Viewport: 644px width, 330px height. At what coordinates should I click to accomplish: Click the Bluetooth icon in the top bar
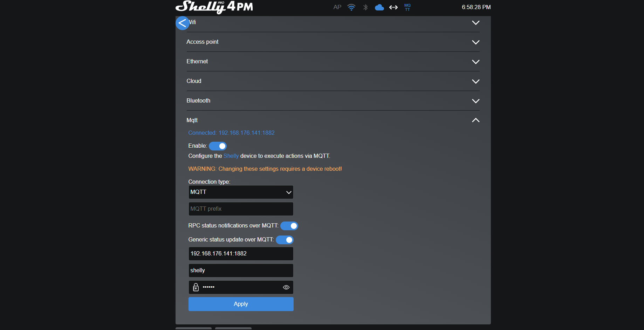[365, 7]
